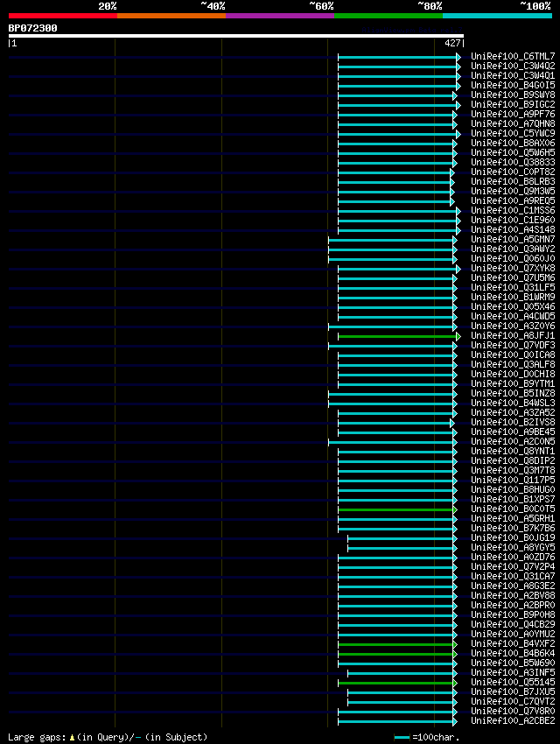The height and width of the screenshot is (744, 560).
Task: Select the UniRef100_Q7V8R0 label
Action: pyautogui.click(x=513, y=712)
